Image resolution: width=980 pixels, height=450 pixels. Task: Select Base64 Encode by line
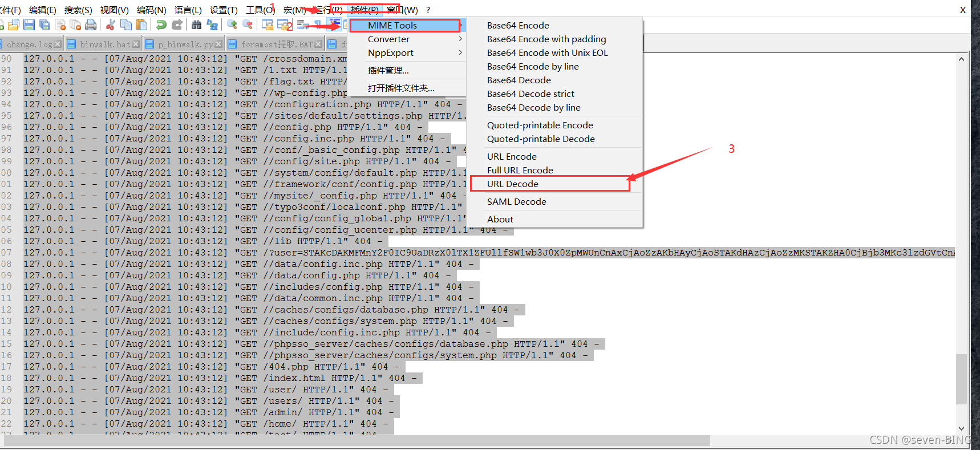[x=554, y=66]
